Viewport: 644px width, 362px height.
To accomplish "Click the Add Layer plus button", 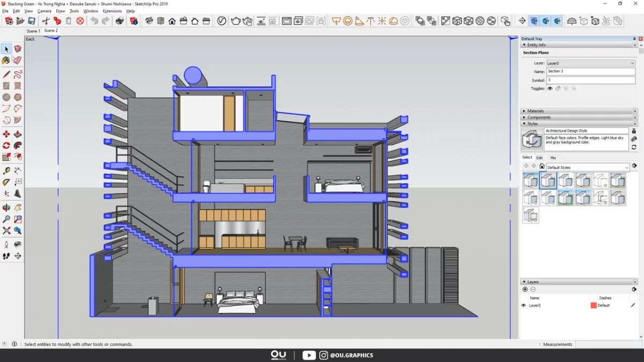I will point(525,289).
